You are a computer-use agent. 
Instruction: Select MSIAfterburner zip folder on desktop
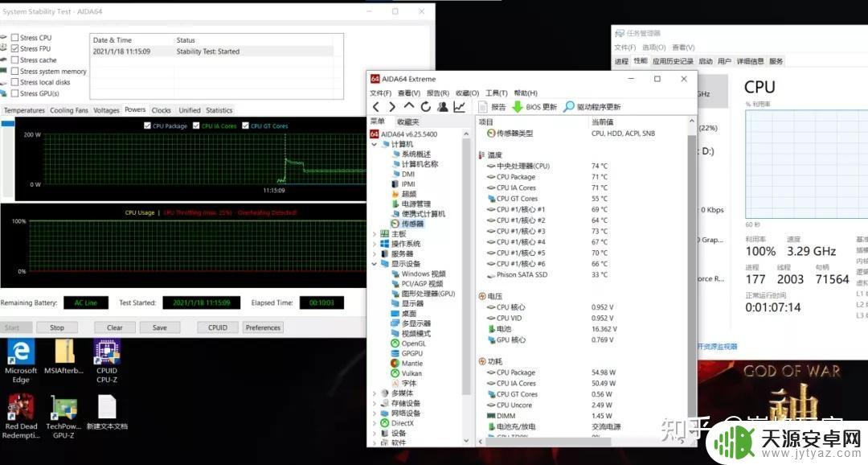tap(63, 357)
